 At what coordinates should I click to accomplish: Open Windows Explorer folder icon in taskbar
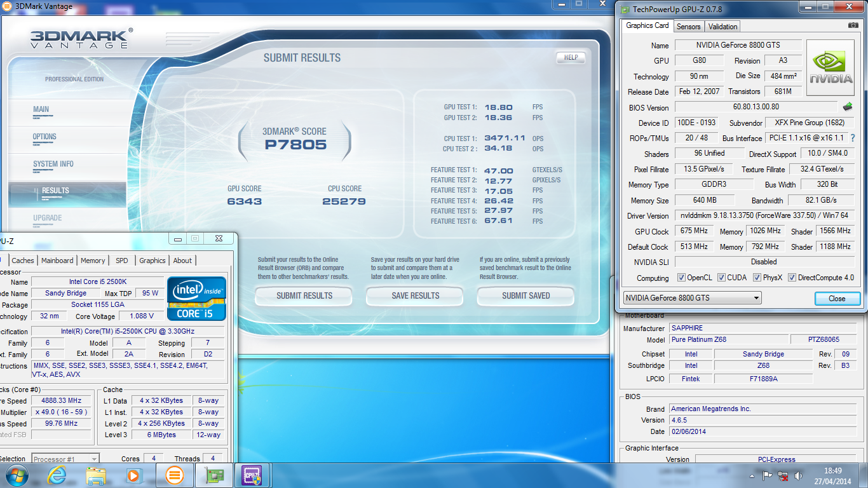coord(97,475)
